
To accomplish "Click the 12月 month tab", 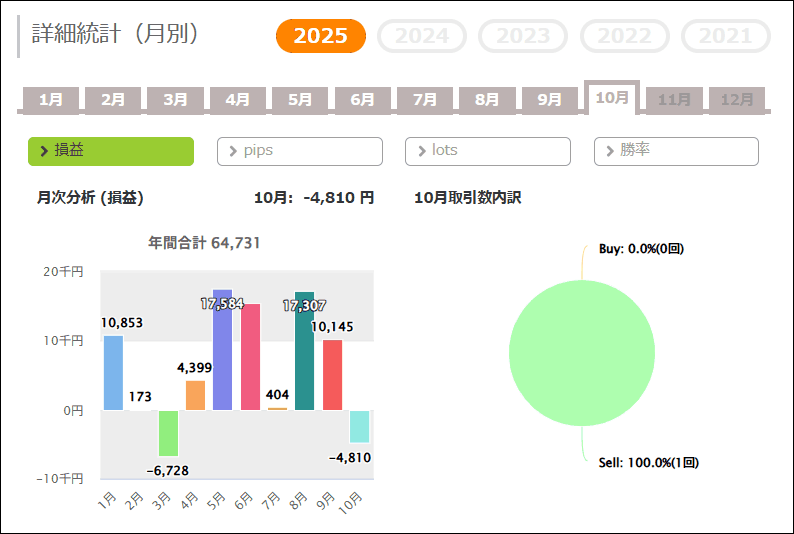I will [x=737, y=99].
